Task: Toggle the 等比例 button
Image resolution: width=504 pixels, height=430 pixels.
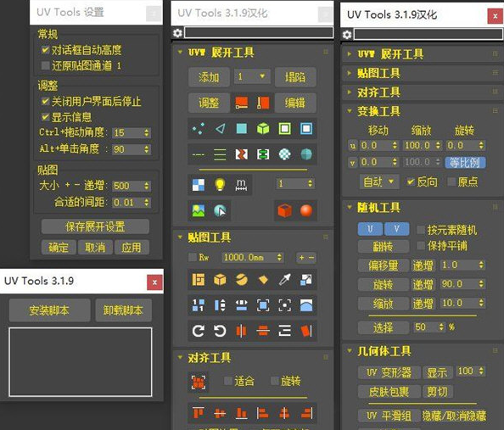Action: pyautogui.click(x=465, y=163)
